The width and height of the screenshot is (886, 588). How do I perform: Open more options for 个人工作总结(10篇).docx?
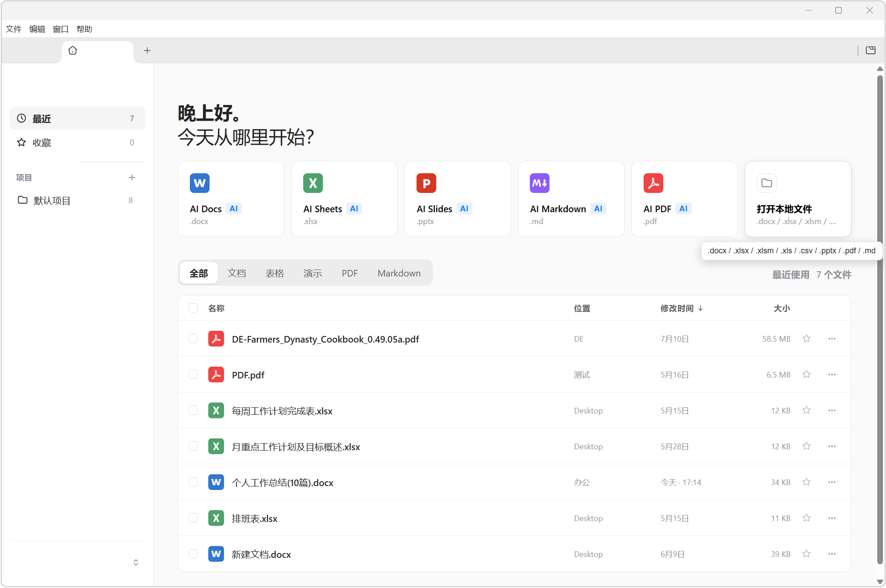(832, 482)
